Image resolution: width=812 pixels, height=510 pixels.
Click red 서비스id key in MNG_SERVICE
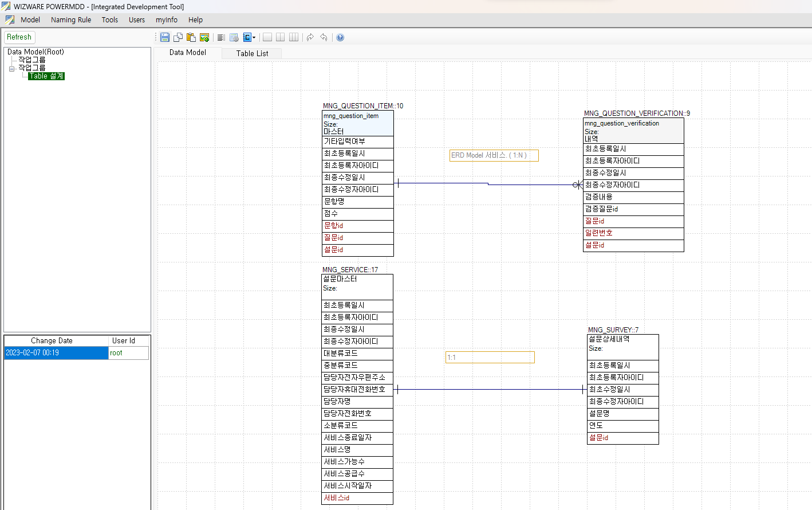(357, 498)
